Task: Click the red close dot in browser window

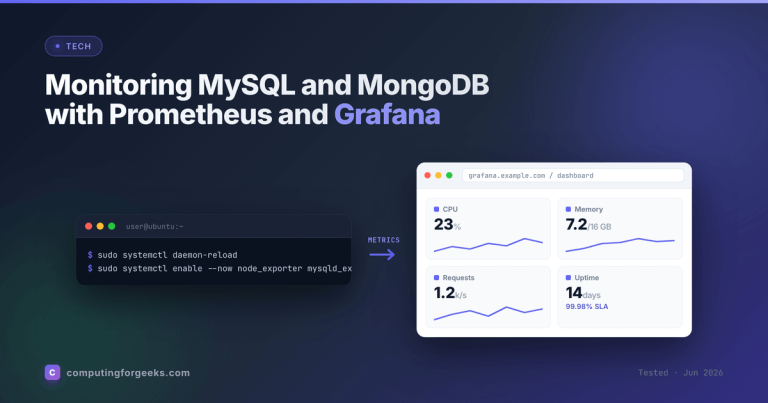Action: tap(428, 175)
